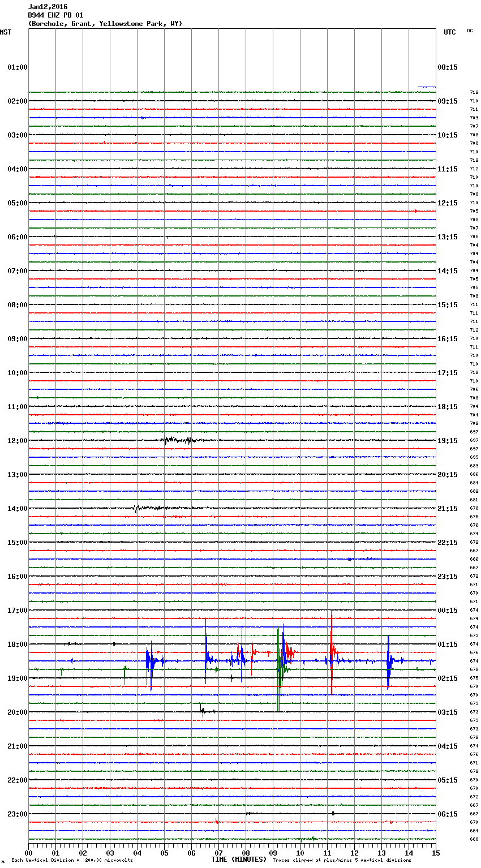Click the '01:15' UTC time label
Image resolution: width=481 pixels, height=868 pixels.
[x=448, y=644]
